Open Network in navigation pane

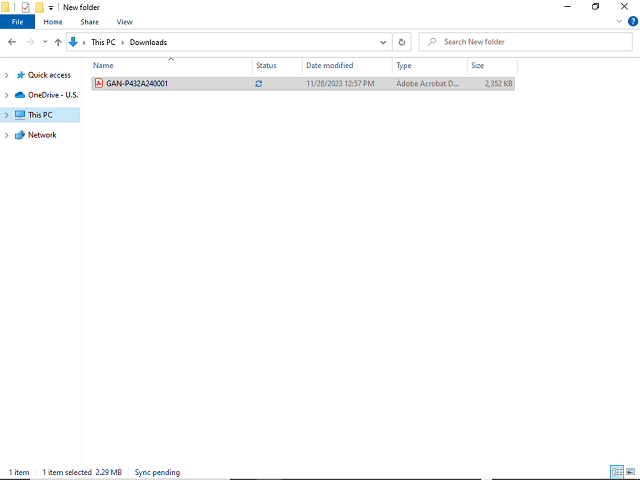(42, 135)
